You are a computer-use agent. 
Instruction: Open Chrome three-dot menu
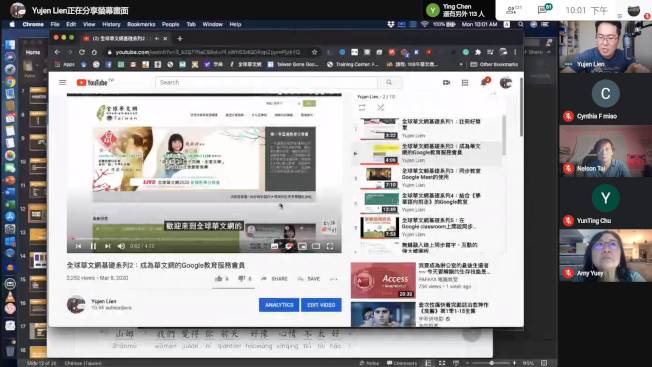(515, 52)
